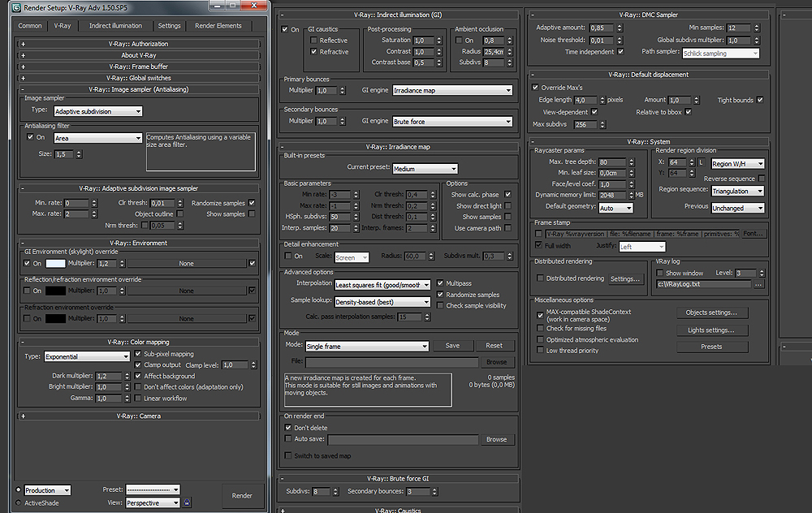Open the Sample lookup dropdown
The height and width of the screenshot is (513, 812).
[x=382, y=302]
